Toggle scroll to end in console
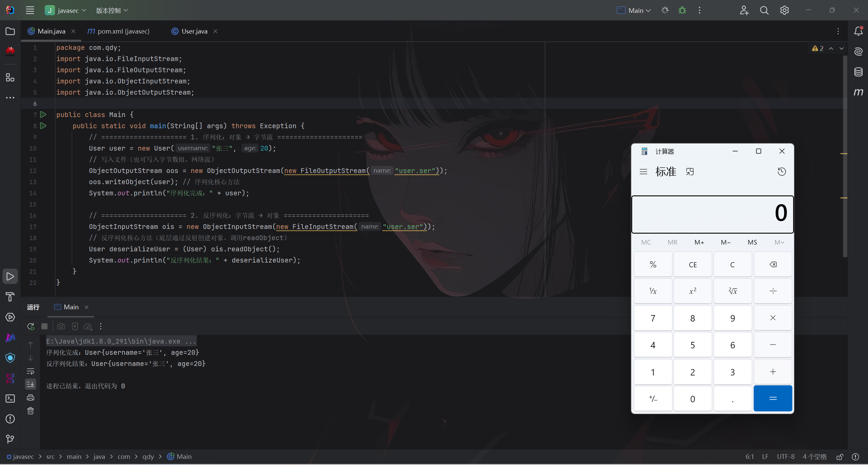This screenshot has height=465, width=868. 31,384
